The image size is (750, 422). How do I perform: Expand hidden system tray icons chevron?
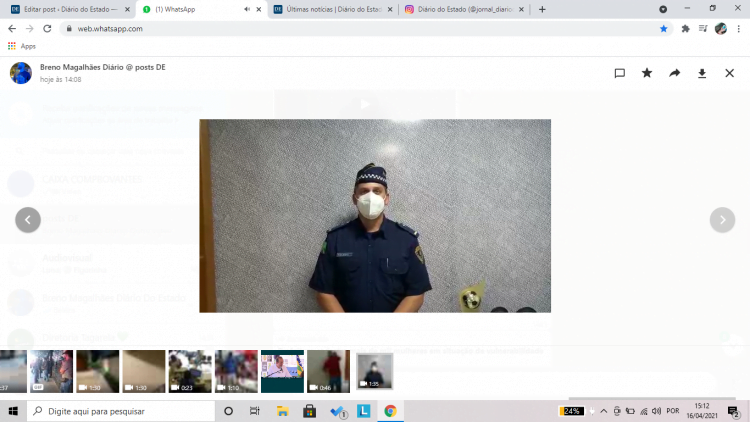click(604, 411)
